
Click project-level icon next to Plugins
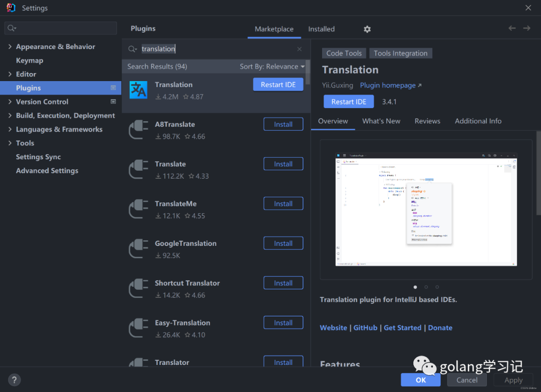pos(113,88)
